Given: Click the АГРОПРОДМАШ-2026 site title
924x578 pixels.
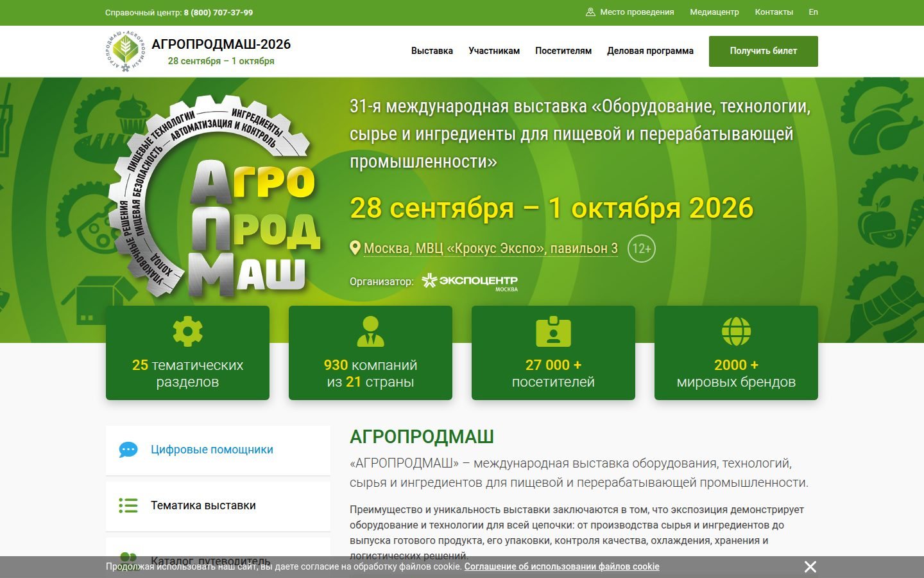Looking at the screenshot, I should click(x=221, y=44).
